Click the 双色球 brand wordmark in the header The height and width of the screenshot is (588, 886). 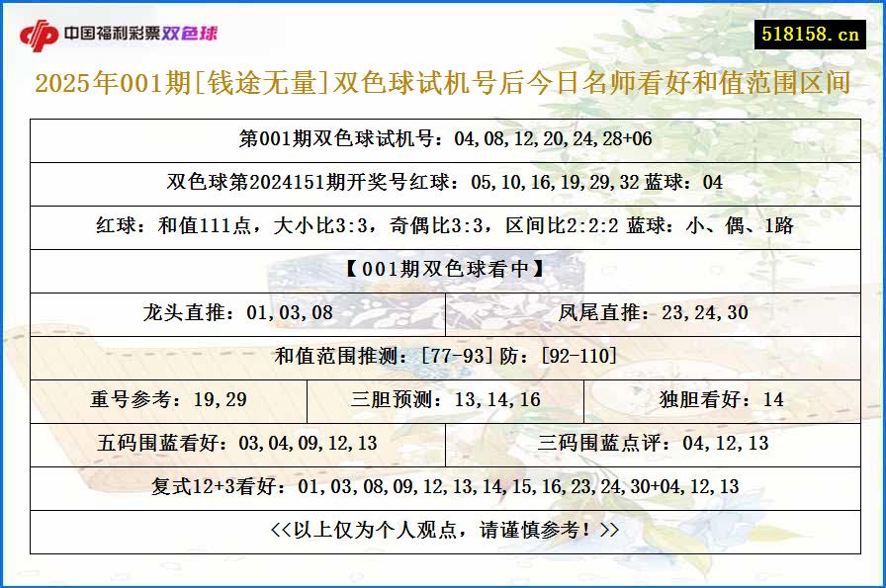(195, 31)
